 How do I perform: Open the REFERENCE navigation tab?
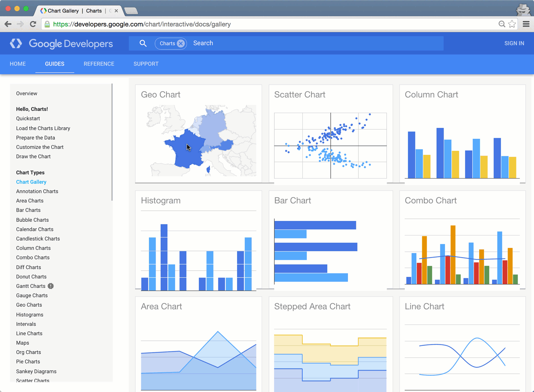[99, 64]
